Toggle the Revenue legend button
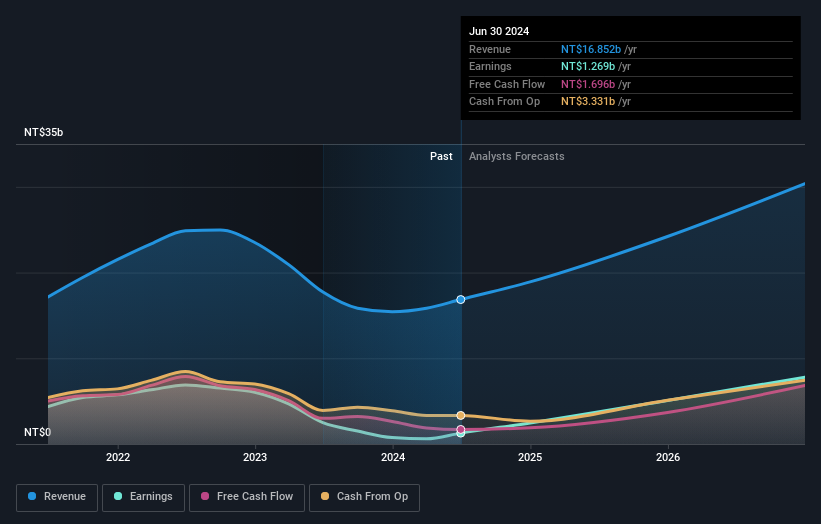821x524 pixels. click(57, 497)
